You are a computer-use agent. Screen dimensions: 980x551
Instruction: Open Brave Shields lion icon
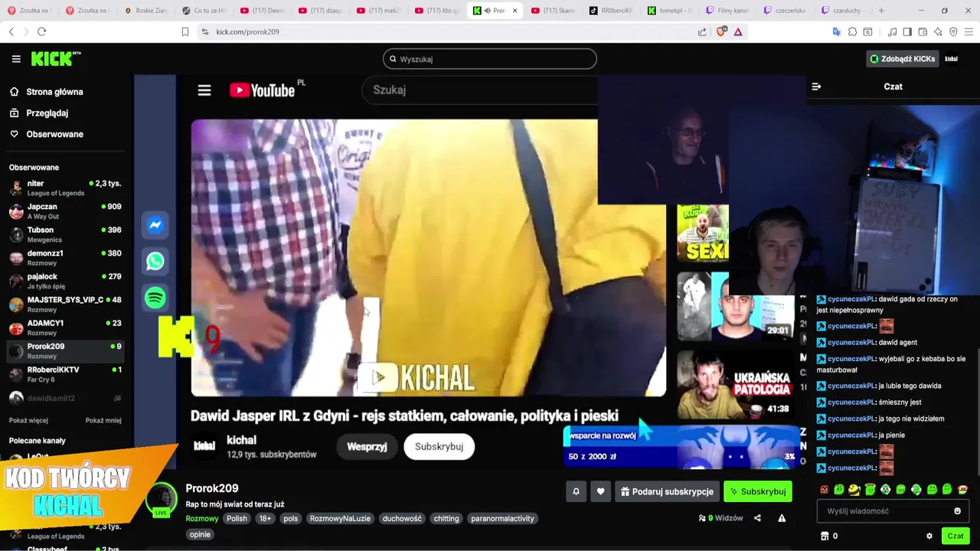tap(721, 32)
